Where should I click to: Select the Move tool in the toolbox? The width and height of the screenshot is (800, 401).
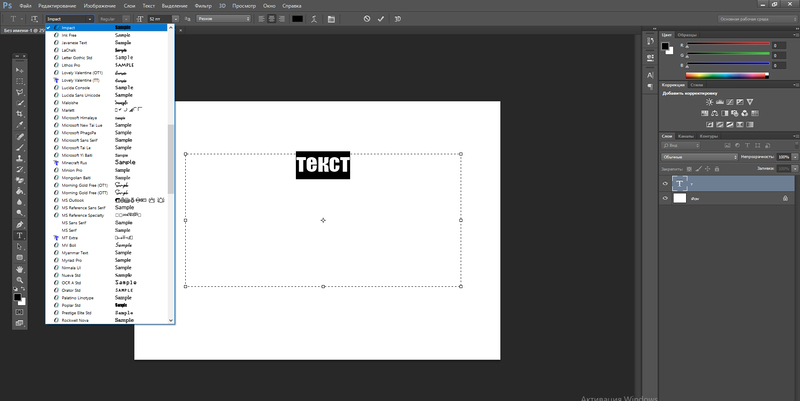[19, 69]
